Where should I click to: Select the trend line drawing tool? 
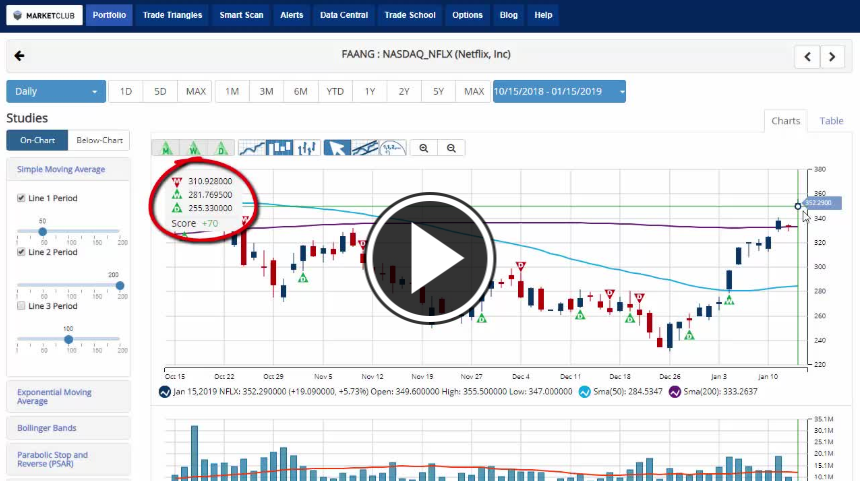pyautogui.click(x=365, y=148)
